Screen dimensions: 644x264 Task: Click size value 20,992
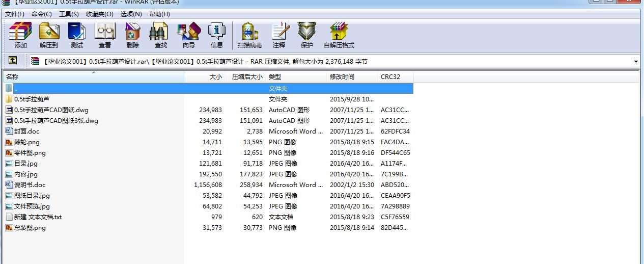coord(212,131)
